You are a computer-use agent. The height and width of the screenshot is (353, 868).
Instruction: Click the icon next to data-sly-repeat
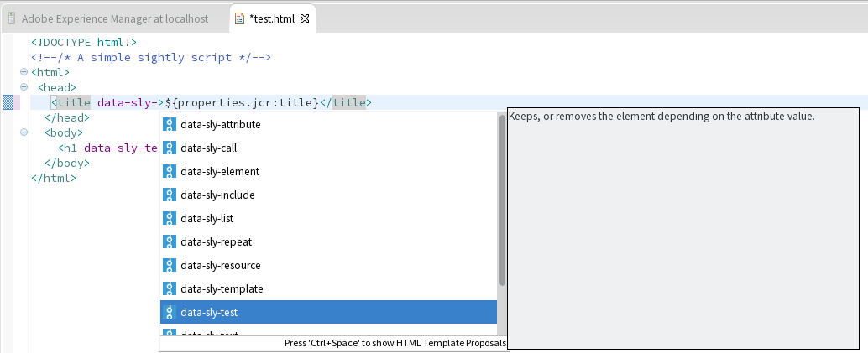tap(169, 242)
